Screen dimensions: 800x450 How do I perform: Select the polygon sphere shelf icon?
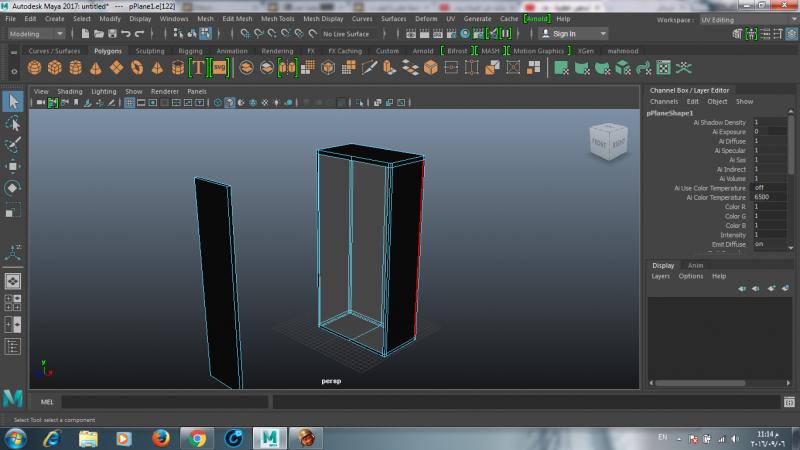point(35,68)
